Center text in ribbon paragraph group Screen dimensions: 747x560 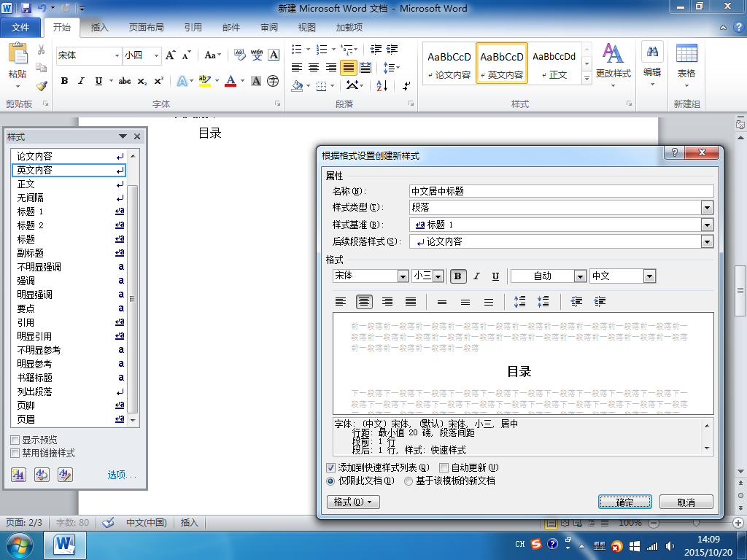[x=314, y=68]
